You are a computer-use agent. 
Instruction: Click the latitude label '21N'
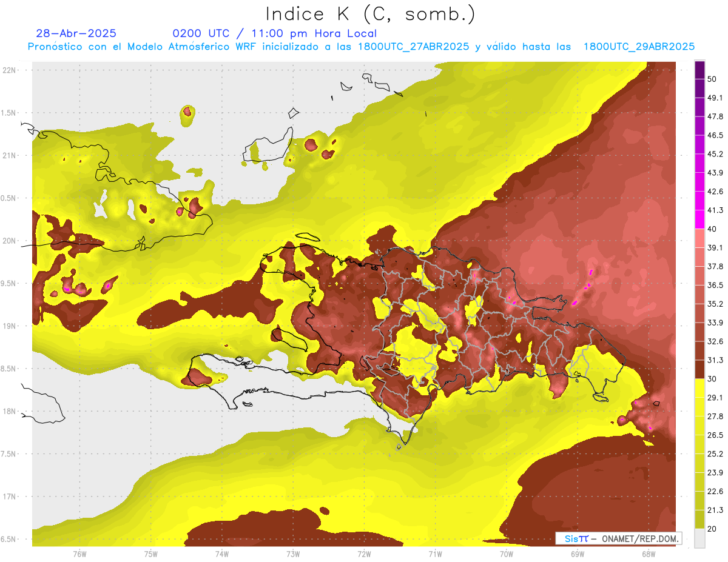click(9, 155)
